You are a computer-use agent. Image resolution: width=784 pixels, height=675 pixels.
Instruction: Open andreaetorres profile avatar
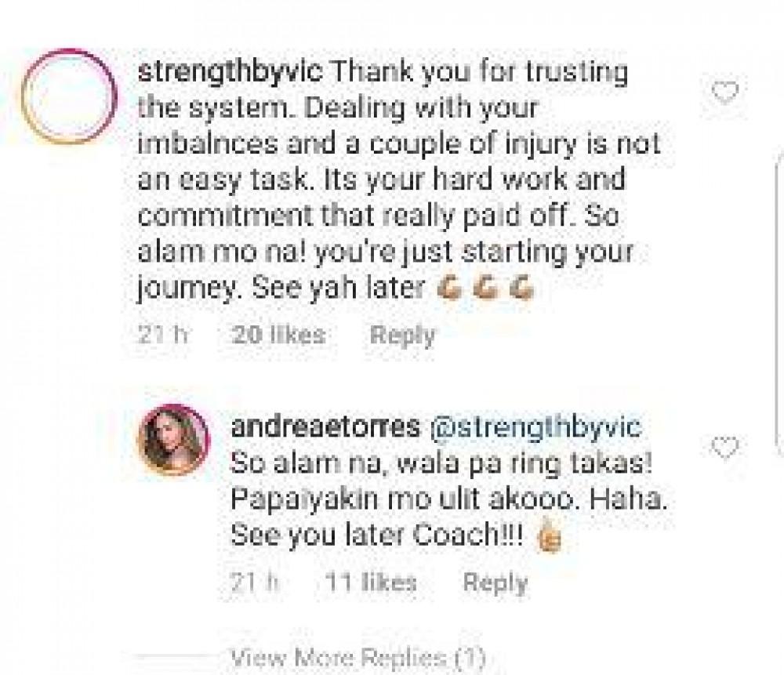(x=174, y=440)
